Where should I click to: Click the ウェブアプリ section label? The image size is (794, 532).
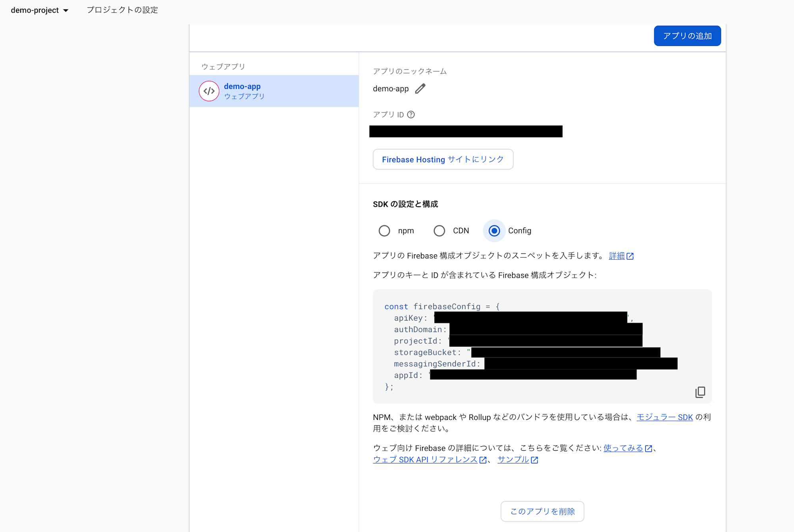223,67
